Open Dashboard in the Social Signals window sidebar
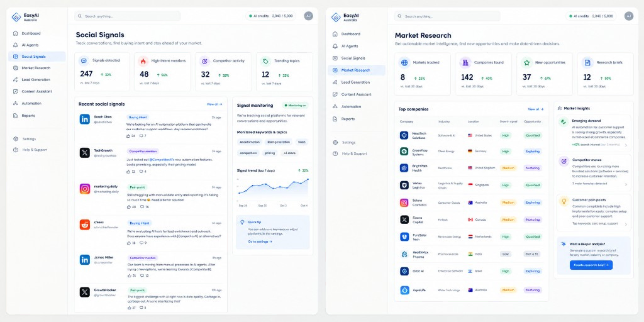 click(x=31, y=33)
